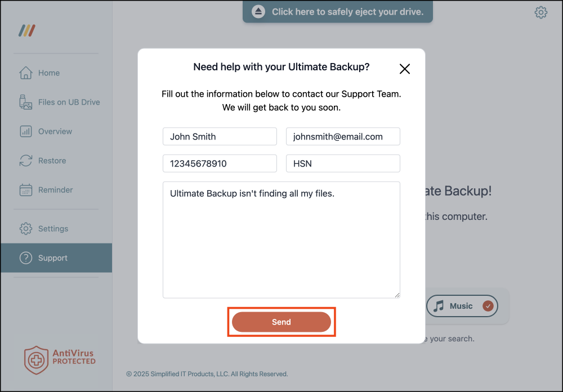Open the Reminder calendar icon
Image resolution: width=563 pixels, height=392 pixels.
[x=25, y=190]
